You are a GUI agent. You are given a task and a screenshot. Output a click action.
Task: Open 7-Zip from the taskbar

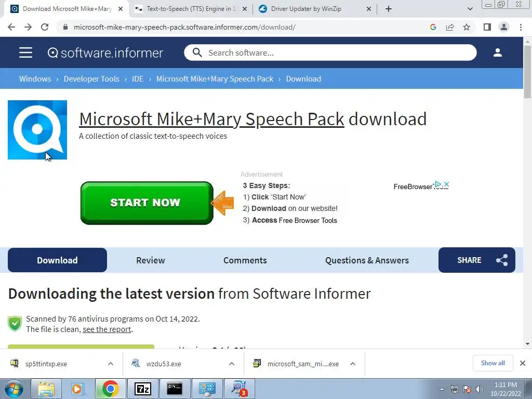tap(142, 389)
